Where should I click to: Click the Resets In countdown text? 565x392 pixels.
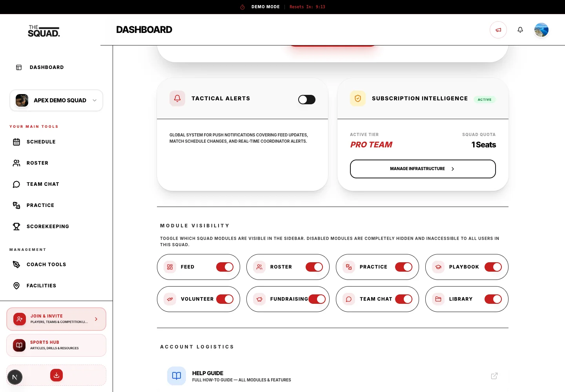pos(307,7)
